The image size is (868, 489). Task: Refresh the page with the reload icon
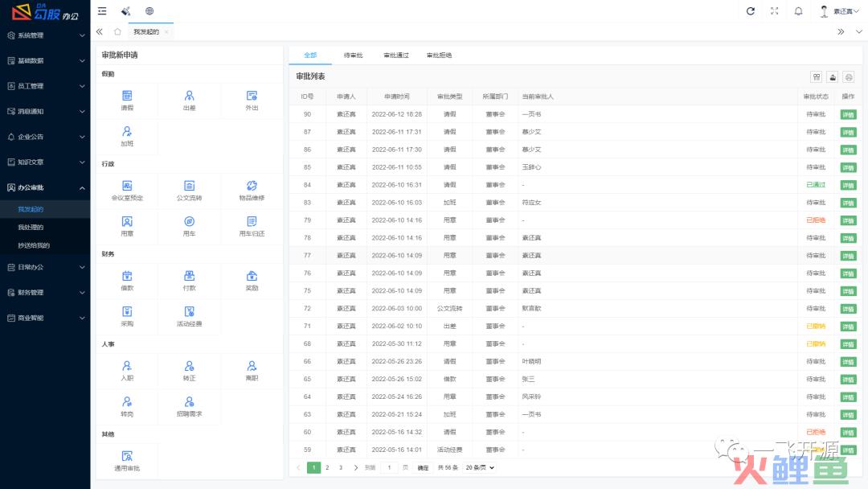(x=751, y=11)
